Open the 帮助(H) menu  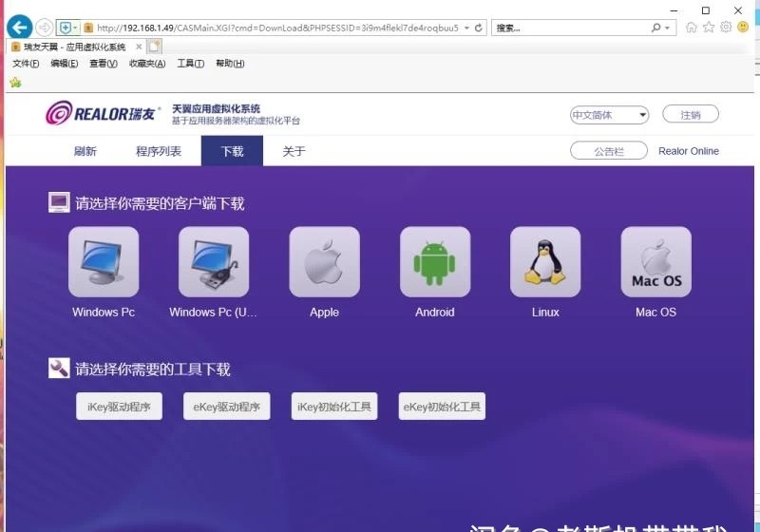[x=230, y=64]
